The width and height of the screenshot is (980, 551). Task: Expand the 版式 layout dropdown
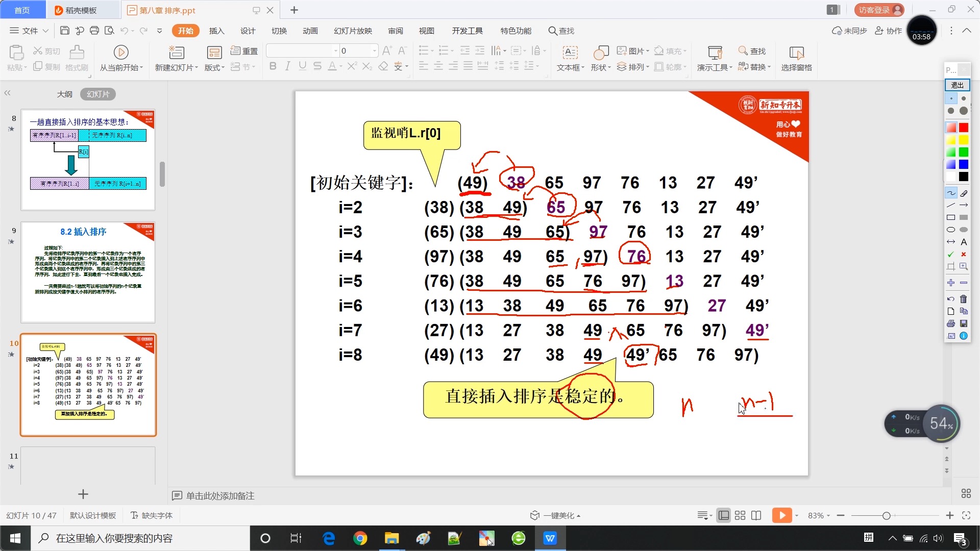click(x=223, y=68)
